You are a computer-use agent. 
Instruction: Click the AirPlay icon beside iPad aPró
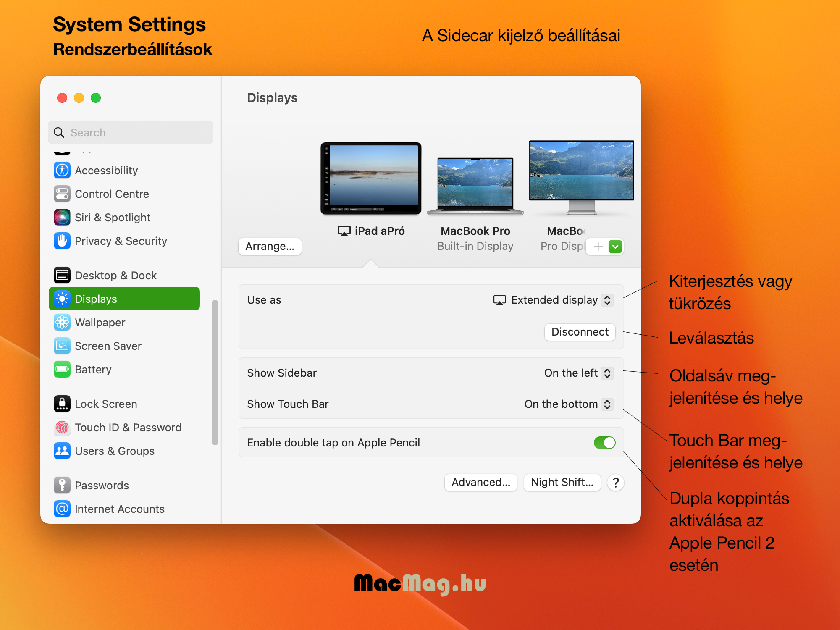344,231
